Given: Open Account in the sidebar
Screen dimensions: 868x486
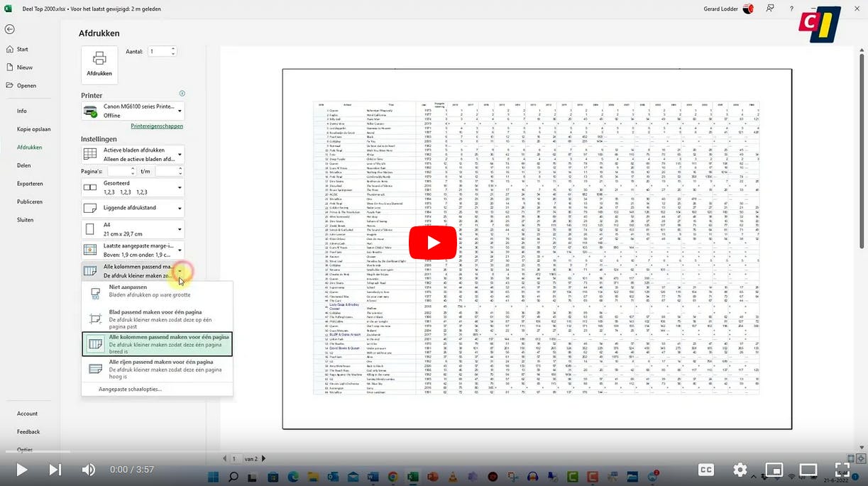Looking at the screenshot, I should (28, 414).
